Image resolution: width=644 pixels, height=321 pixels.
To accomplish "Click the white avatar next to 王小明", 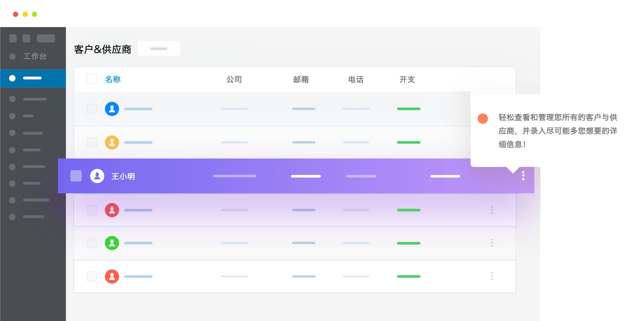I will [x=97, y=176].
